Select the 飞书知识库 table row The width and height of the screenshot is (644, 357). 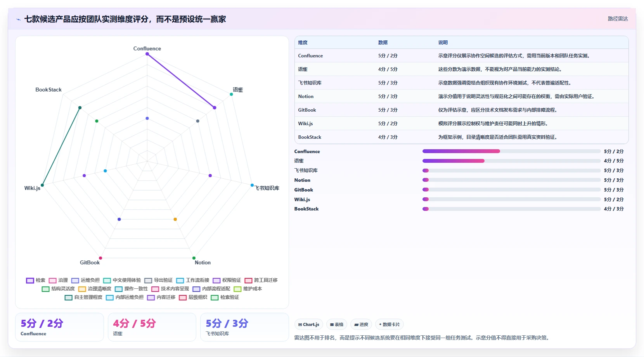462,83
